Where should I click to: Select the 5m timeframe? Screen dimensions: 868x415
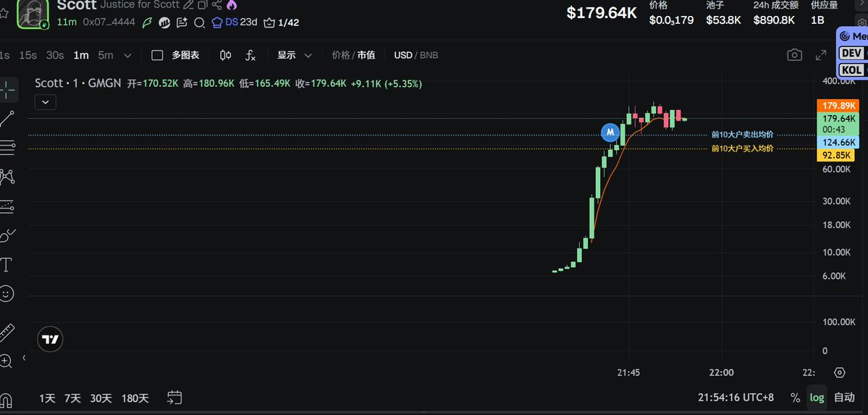click(x=106, y=55)
